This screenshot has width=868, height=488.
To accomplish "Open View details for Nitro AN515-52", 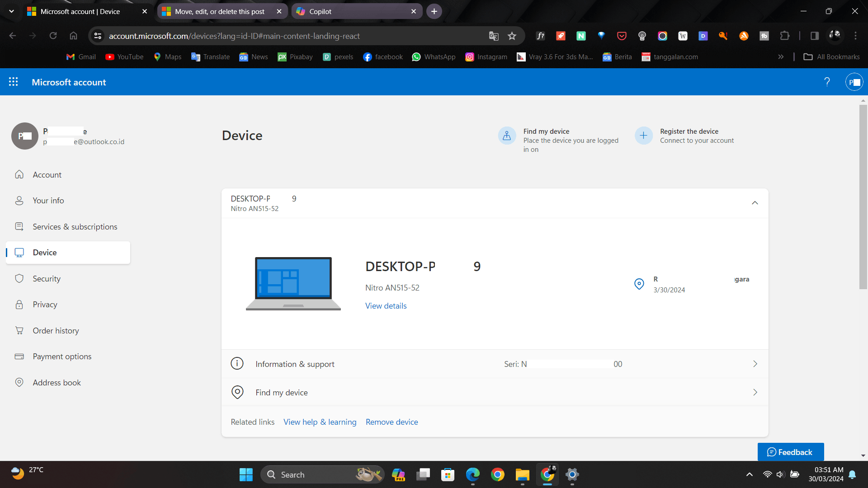I will pyautogui.click(x=385, y=305).
